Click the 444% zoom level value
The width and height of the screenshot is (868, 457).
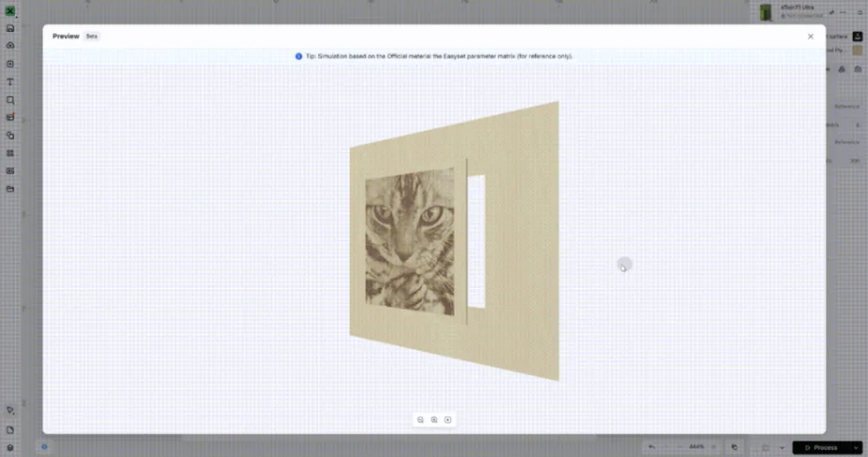tap(697, 447)
